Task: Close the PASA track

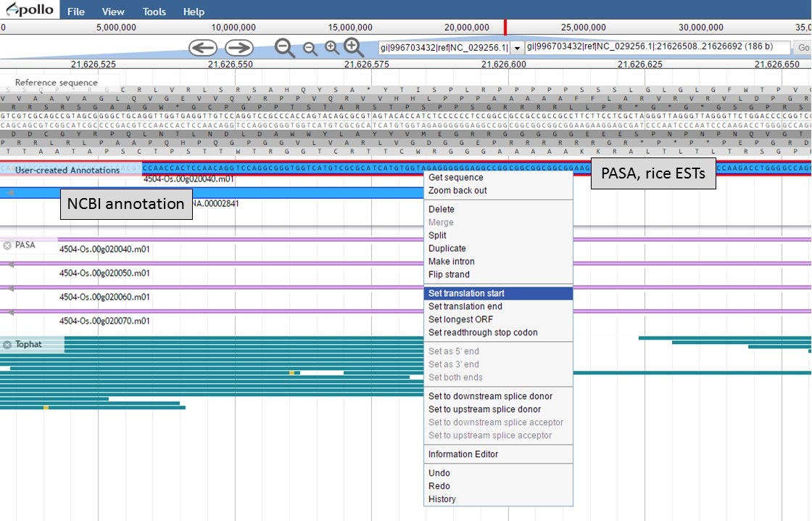Action: pyautogui.click(x=7, y=245)
